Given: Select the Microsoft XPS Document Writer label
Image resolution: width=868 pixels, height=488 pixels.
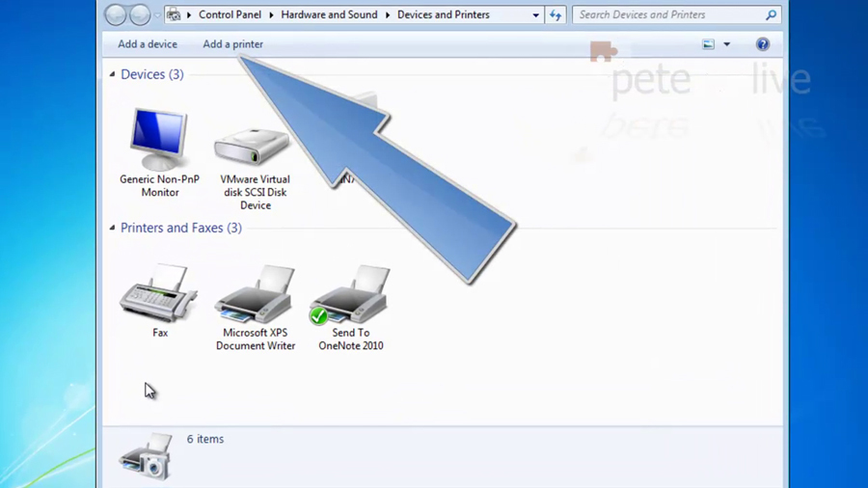Looking at the screenshot, I should point(256,339).
